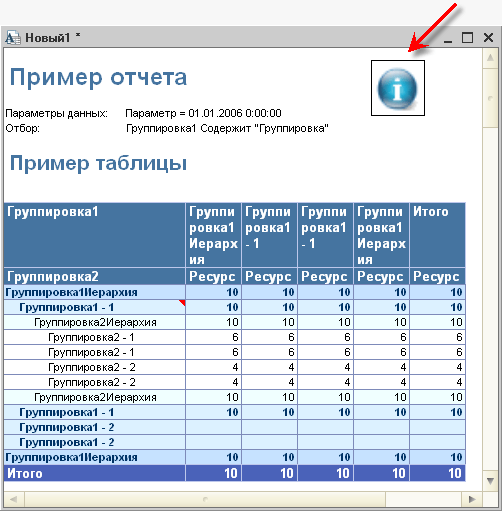Image resolution: width=502 pixels, height=511 pixels.
Task: Maximize the Новый1 window
Action: coord(467,37)
